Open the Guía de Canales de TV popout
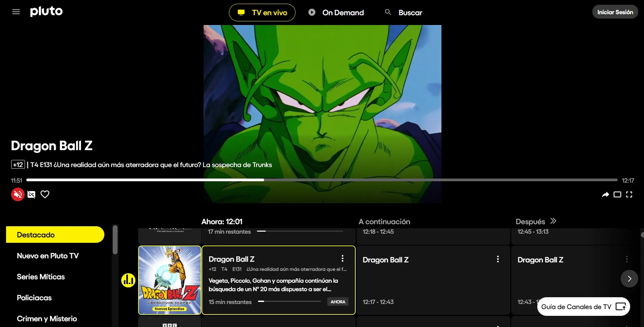This screenshot has height=327, width=644. point(583,307)
